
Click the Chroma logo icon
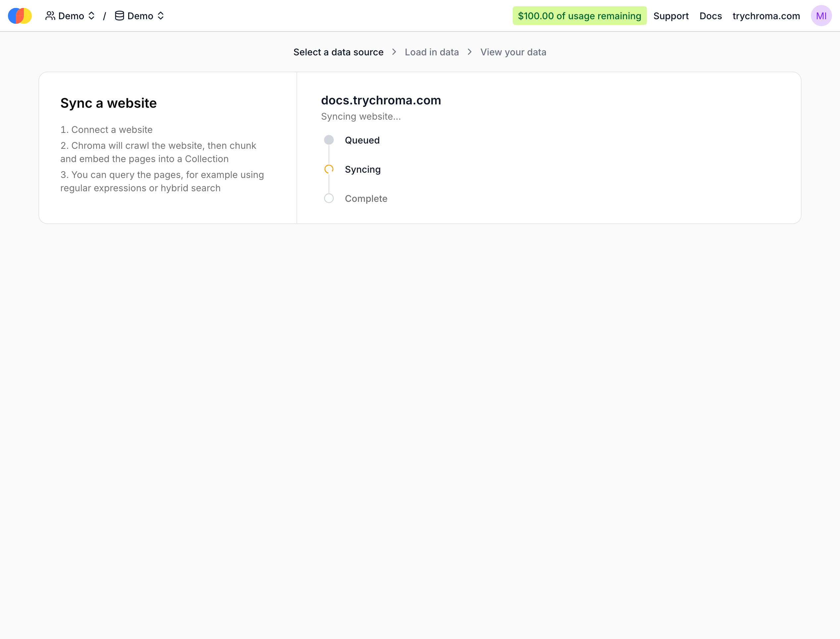[x=20, y=16]
